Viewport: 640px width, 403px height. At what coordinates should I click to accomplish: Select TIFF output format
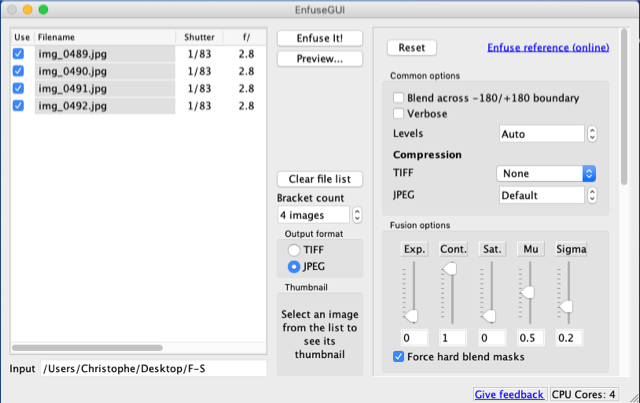pos(294,250)
